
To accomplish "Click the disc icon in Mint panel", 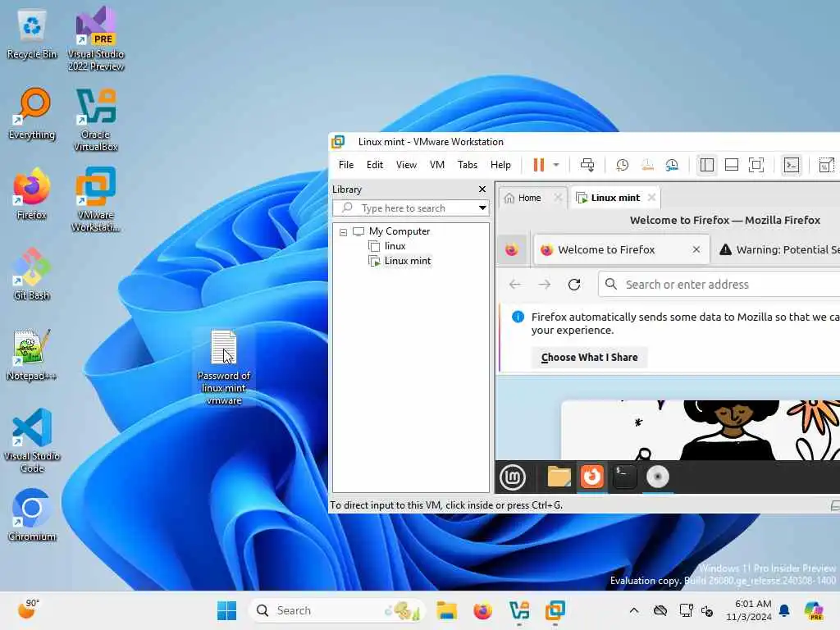I will pyautogui.click(x=658, y=477).
